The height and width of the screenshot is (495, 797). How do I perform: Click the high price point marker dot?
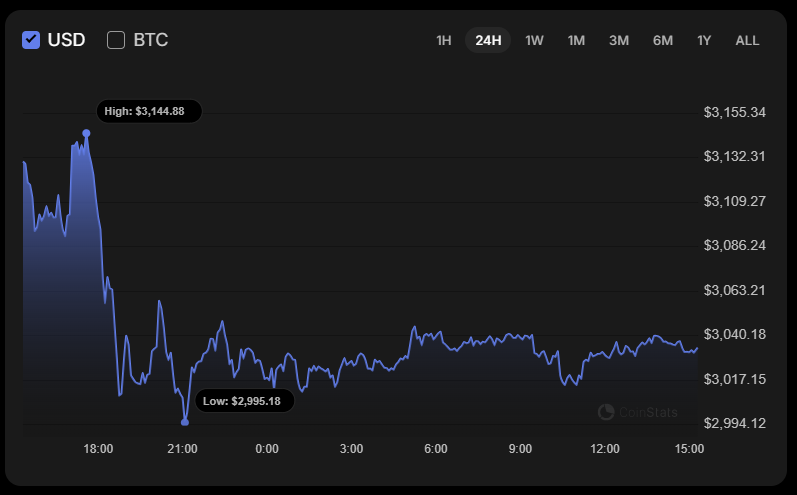click(x=86, y=133)
